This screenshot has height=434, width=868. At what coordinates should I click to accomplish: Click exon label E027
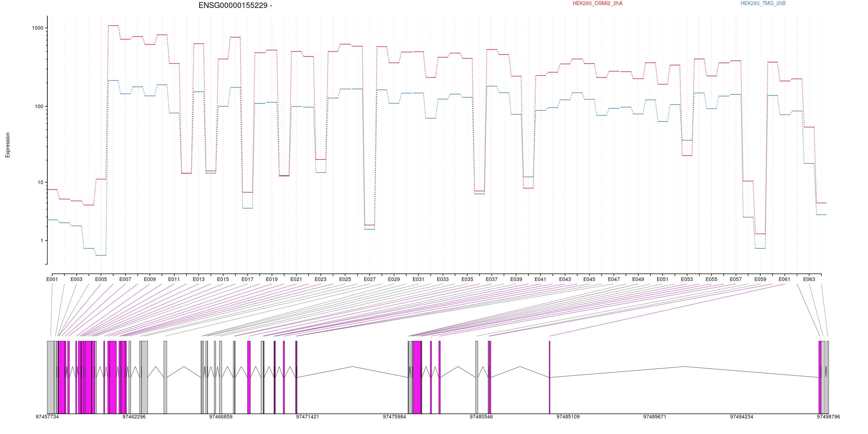pos(370,279)
